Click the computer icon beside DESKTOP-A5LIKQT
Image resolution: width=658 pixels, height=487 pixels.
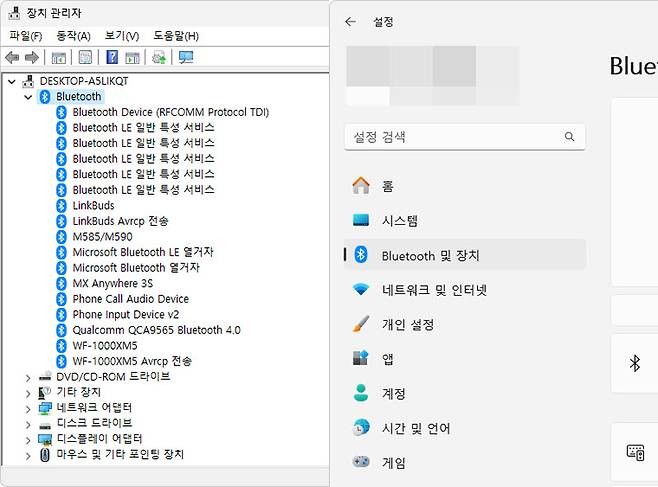point(28,81)
